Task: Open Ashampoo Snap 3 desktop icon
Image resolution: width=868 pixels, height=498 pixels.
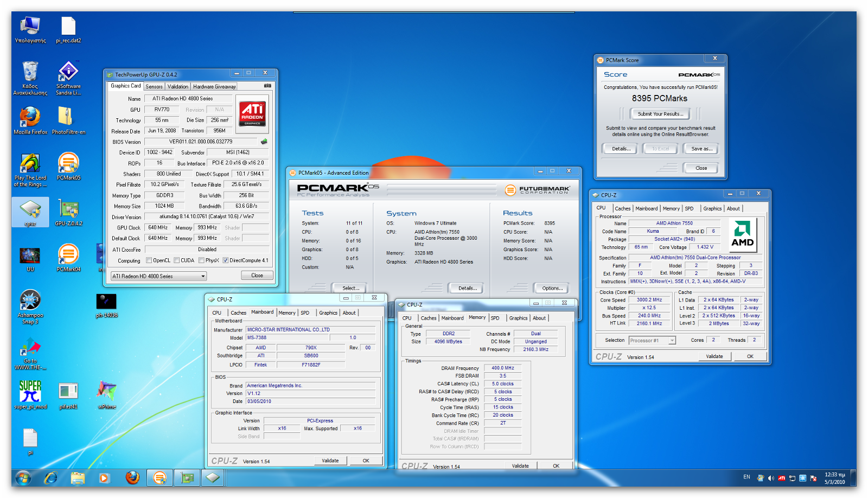Action: pyautogui.click(x=30, y=307)
